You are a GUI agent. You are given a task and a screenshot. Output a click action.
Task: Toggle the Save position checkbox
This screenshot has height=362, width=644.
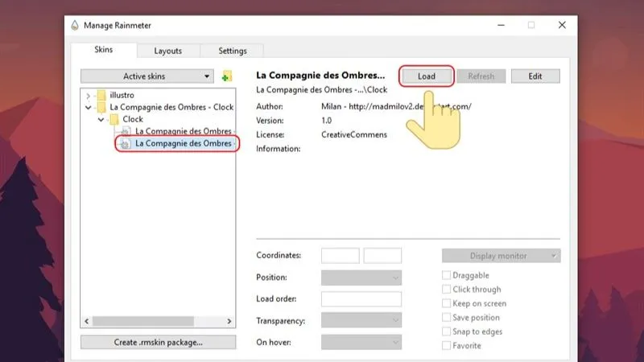point(446,317)
